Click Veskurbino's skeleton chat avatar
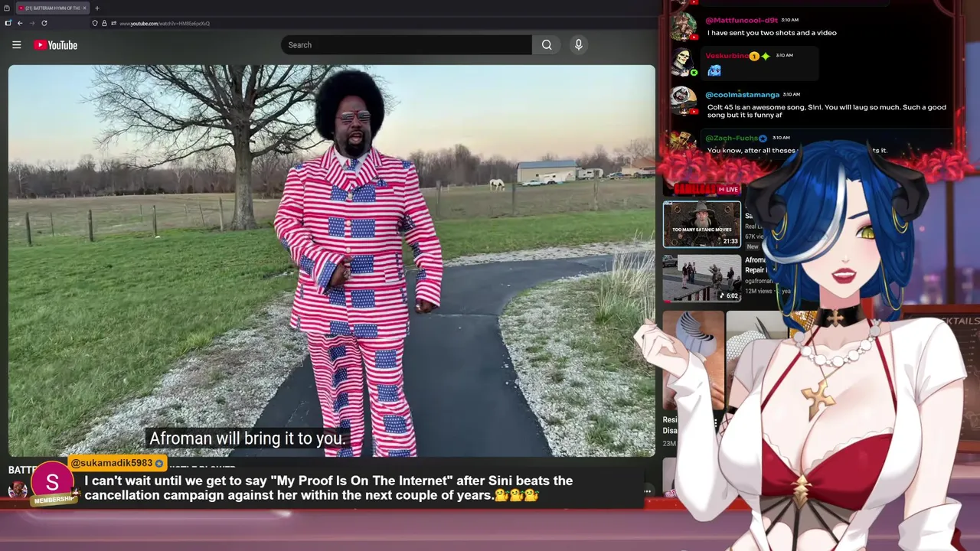Screen dimensions: 980x551 coord(683,63)
